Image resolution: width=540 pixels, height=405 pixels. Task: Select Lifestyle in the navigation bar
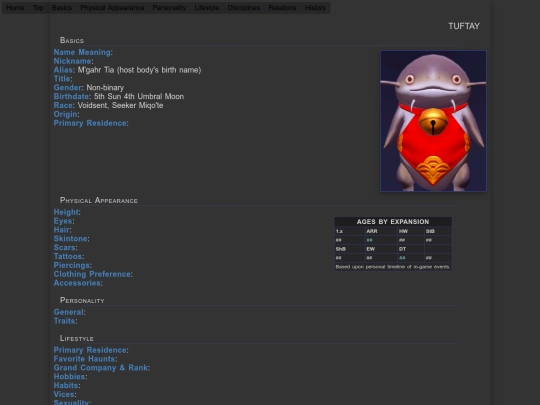[207, 8]
